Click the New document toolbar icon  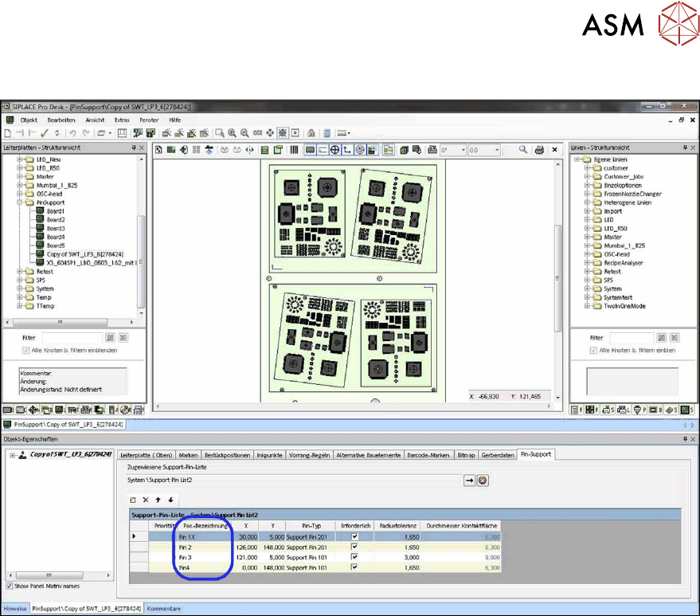pos(8,133)
